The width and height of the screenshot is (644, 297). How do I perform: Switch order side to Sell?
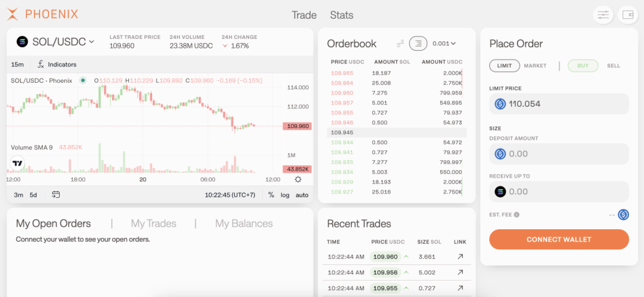pos(613,65)
